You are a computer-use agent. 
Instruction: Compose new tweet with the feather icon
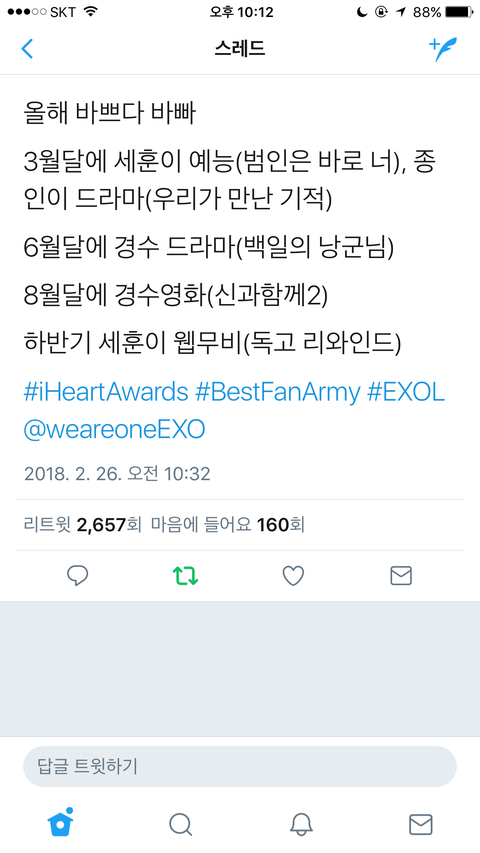tap(443, 49)
